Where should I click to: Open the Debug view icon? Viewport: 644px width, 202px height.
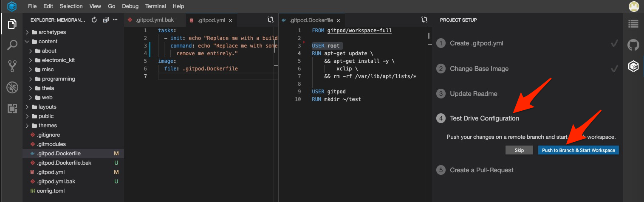coord(12,87)
